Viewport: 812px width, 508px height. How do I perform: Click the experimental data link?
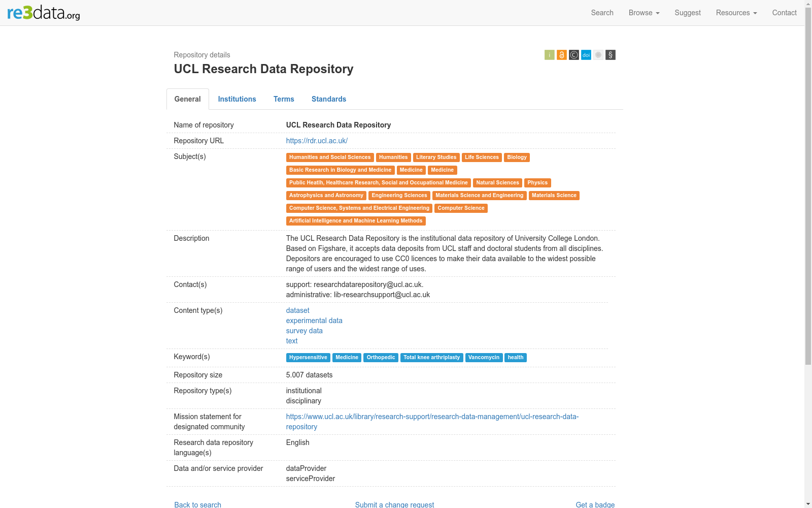[x=314, y=321]
